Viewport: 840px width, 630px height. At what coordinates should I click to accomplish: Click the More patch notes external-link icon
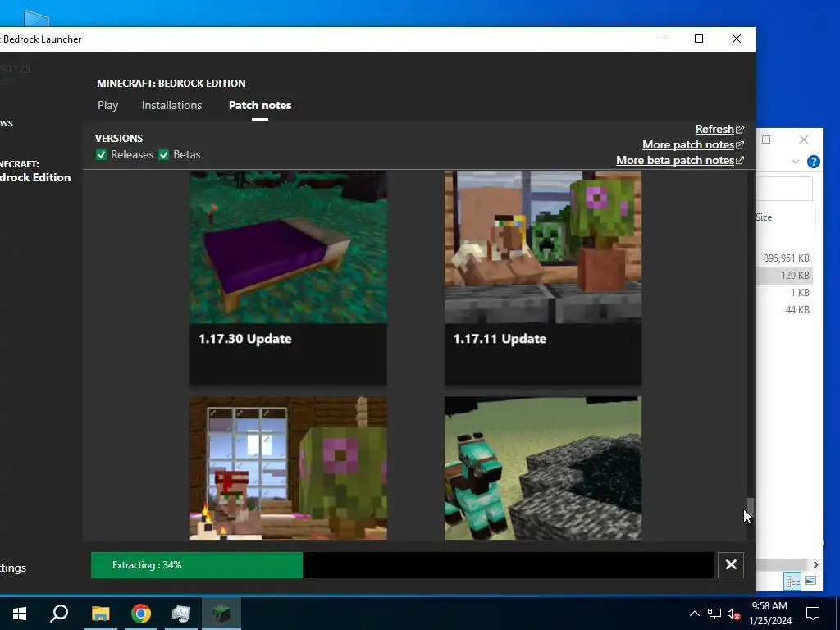coord(740,144)
